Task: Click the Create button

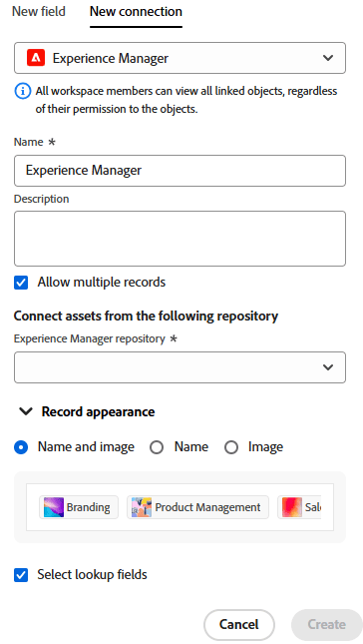Action: click(x=327, y=625)
